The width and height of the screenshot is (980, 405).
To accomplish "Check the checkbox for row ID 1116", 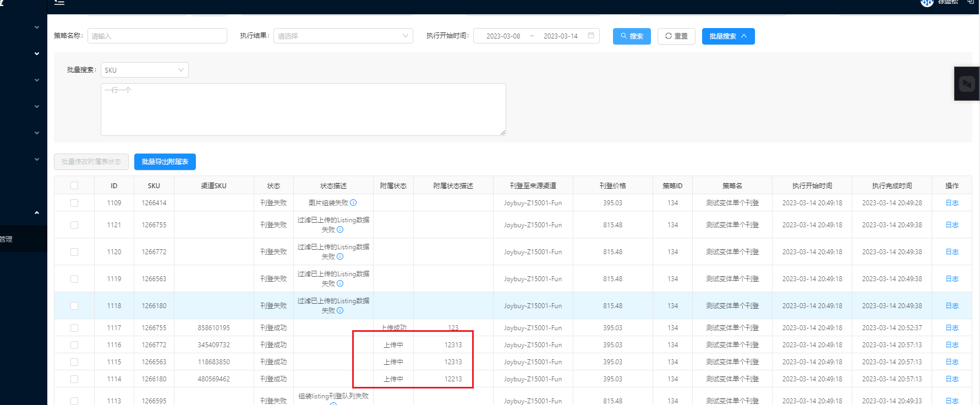I will pos(74,345).
